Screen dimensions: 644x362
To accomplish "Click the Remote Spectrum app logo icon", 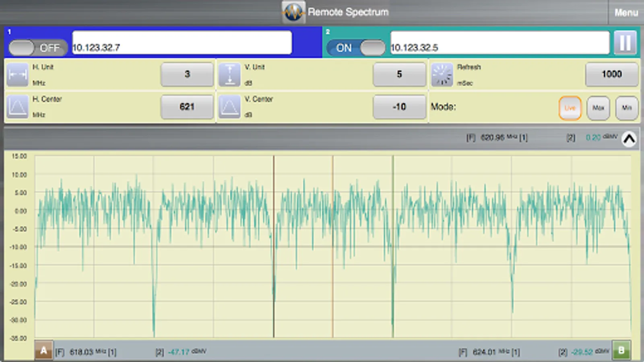I will (x=293, y=12).
